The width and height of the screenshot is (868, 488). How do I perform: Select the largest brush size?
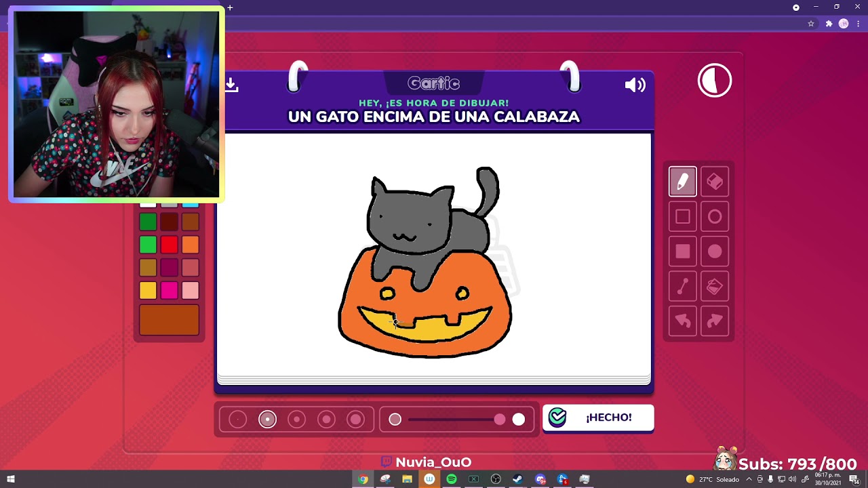[356, 420]
